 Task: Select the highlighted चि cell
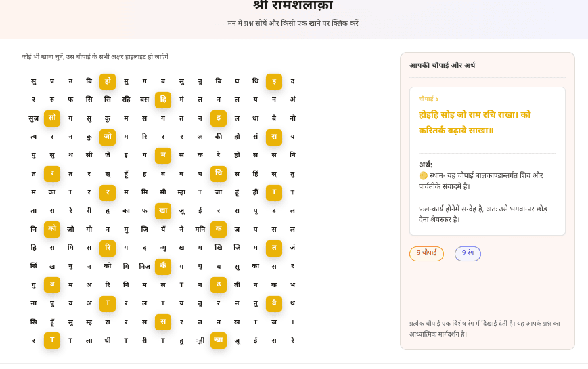(219, 174)
